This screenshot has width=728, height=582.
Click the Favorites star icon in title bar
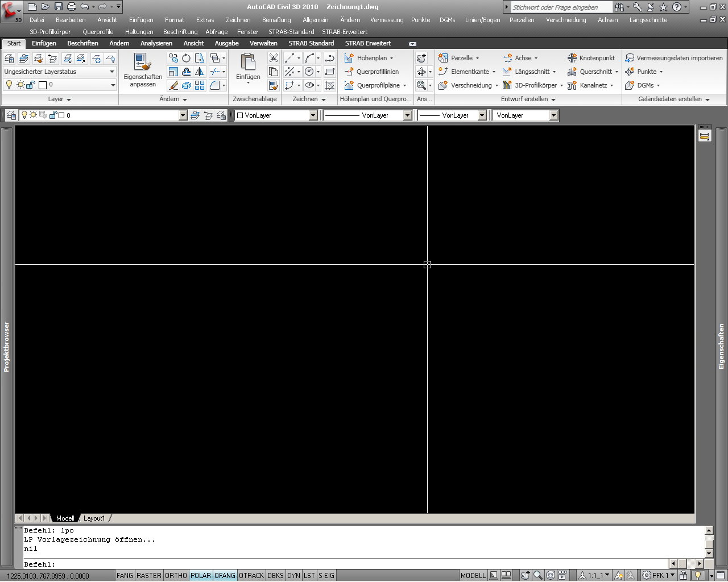[663, 7]
